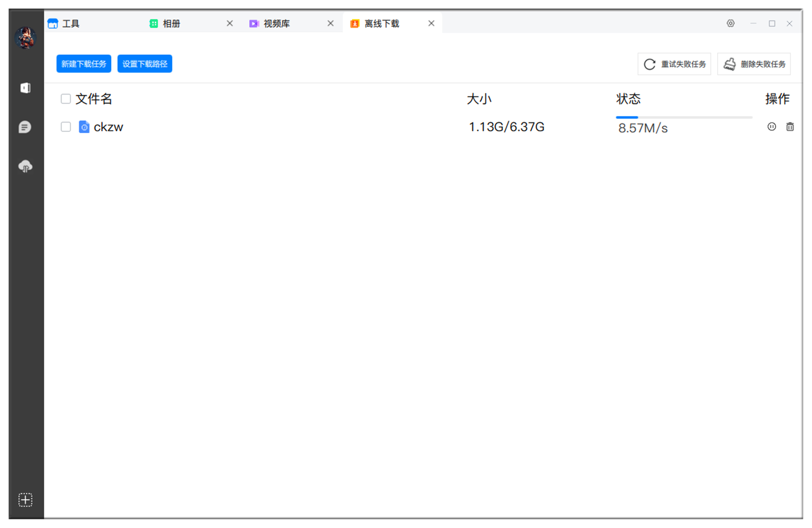Viewport: 812px width, 528px height.
Task: Open the settings gear icon
Action: tap(730, 24)
